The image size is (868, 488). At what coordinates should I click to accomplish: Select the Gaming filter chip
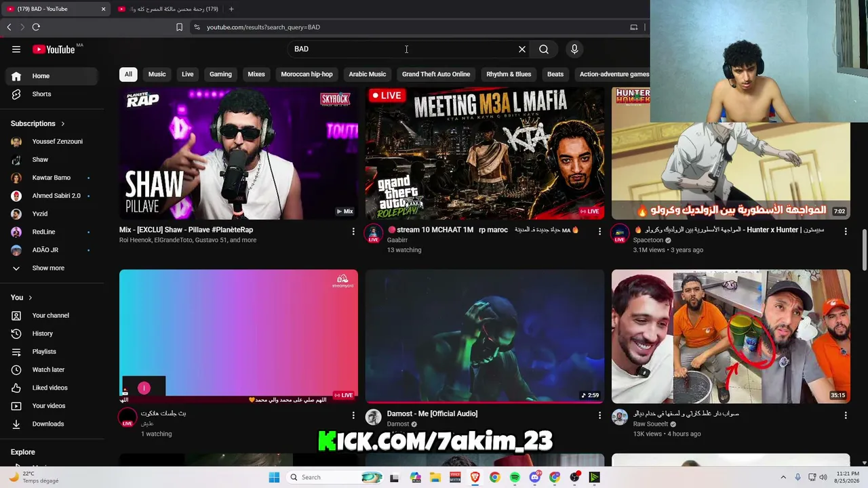pos(220,74)
